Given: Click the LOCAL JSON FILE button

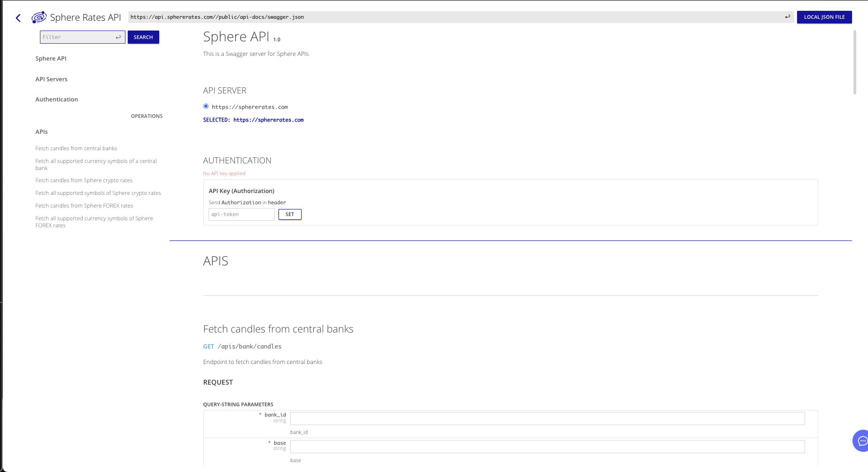Looking at the screenshot, I should pyautogui.click(x=824, y=17).
